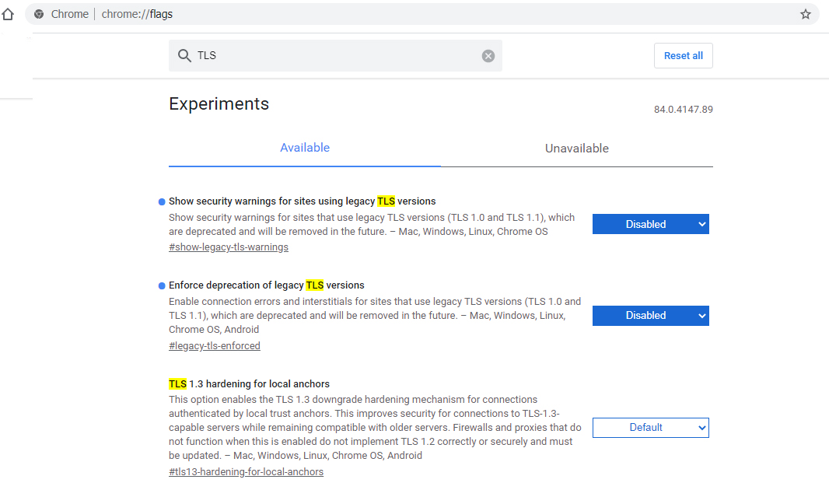Expand Default dropdown for TLS 1.3 hardening
This screenshot has width=829, height=504.
tap(650, 428)
